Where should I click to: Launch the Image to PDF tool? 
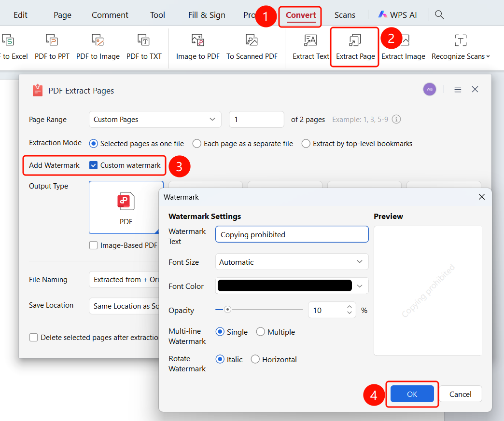point(197,47)
